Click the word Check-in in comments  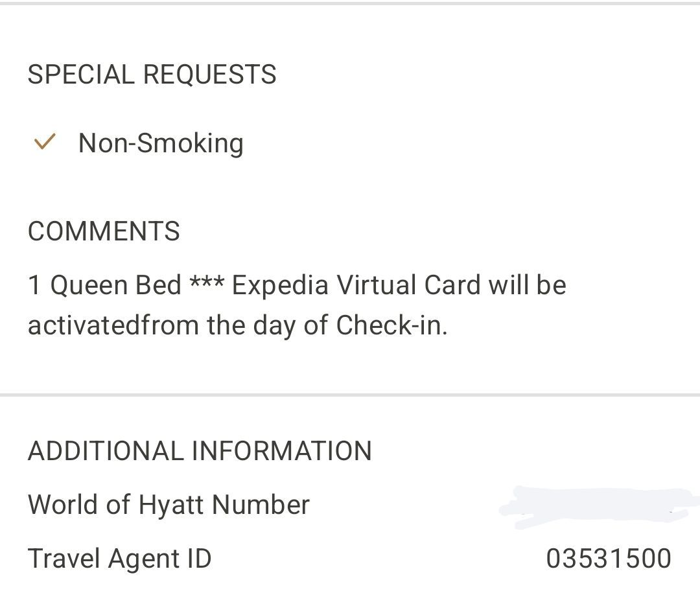(391, 325)
